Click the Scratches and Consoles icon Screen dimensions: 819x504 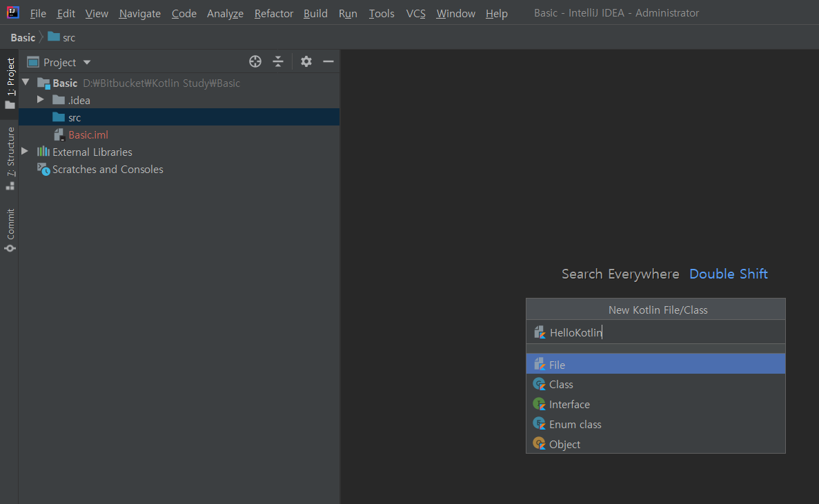tap(43, 169)
